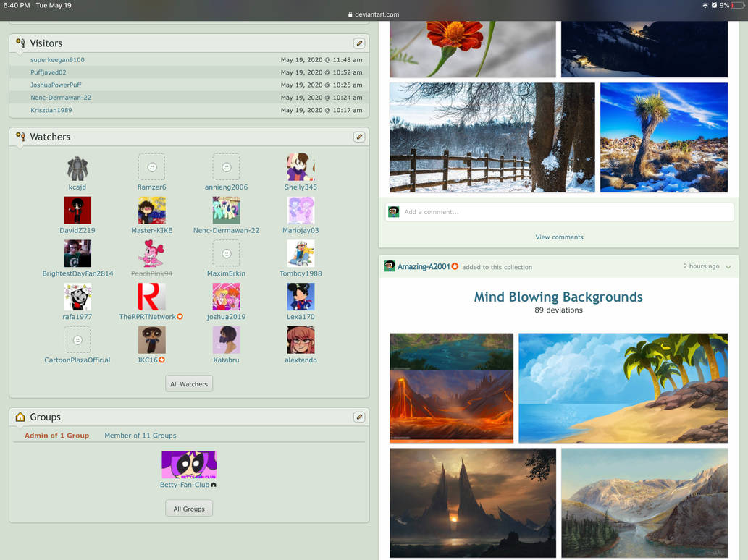Image resolution: width=748 pixels, height=560 pixels.
Task: Open the snowy fence landscape thumbnail
Action: (492, 137)
